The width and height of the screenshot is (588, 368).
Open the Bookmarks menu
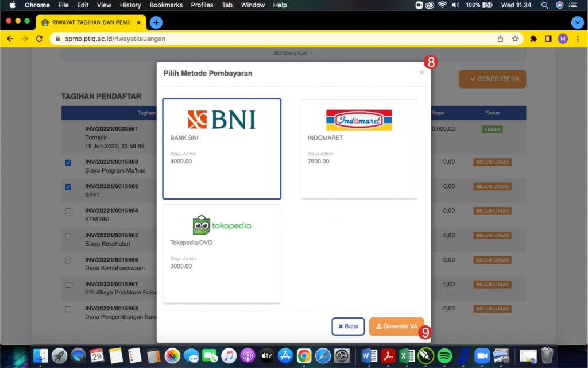click(166, 5)
